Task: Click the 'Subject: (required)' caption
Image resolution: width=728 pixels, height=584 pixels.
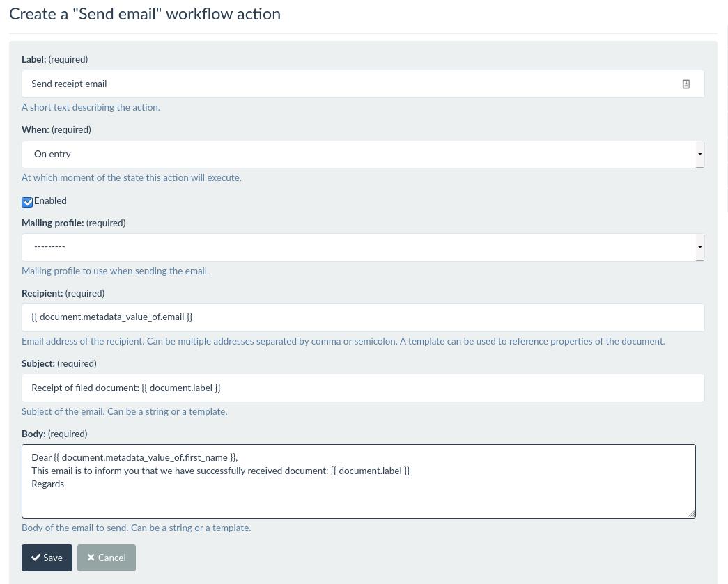Action: click(59, 363)
